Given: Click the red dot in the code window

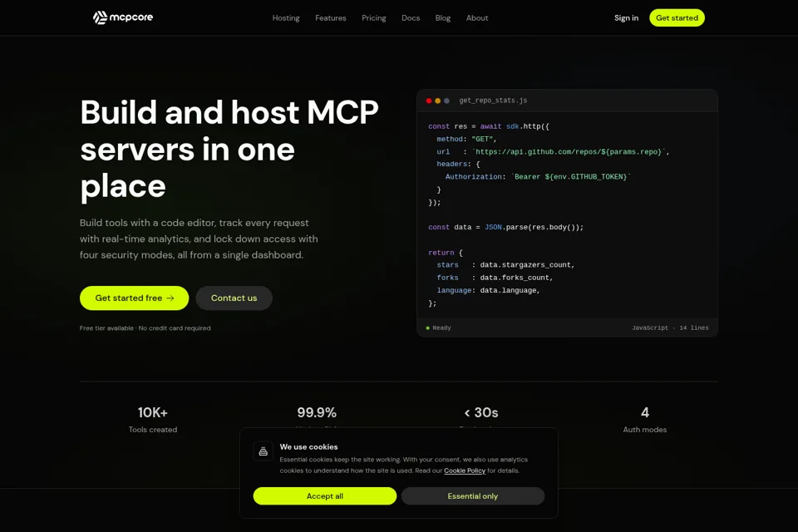Looking at the screenshot, I should point(429,101).
